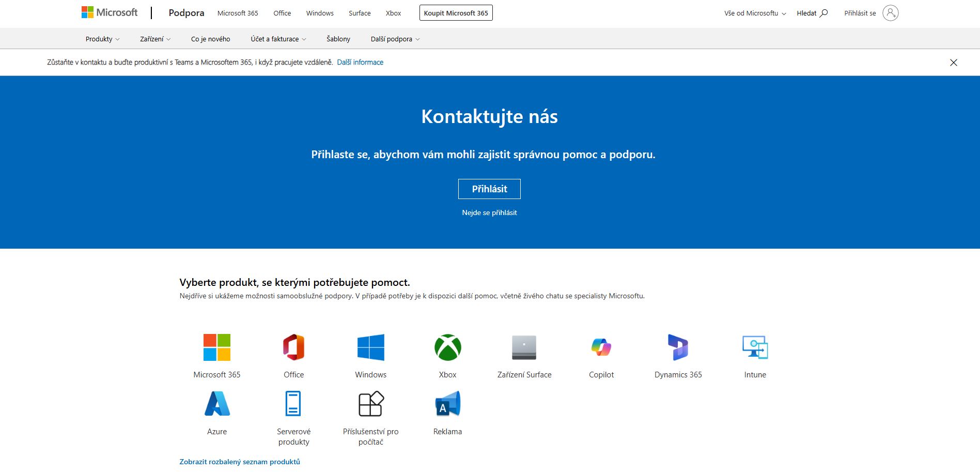
Task: Close the Teams notification banner
Action: (954, 63)
